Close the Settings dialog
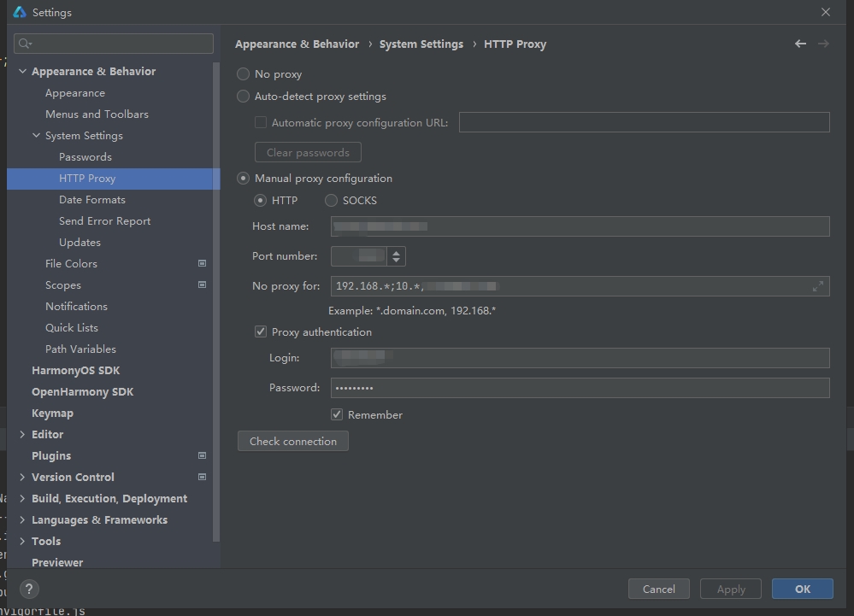 pos(826,12)
